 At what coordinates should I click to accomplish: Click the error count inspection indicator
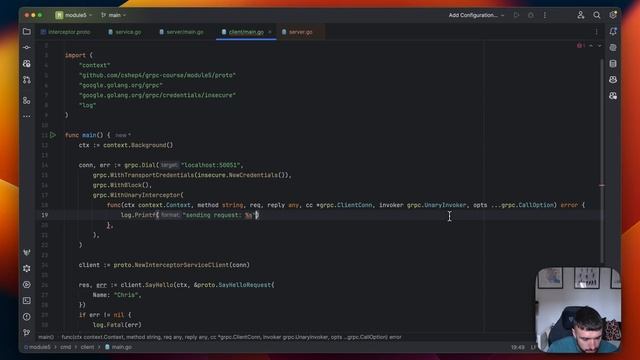pos(581,45)
